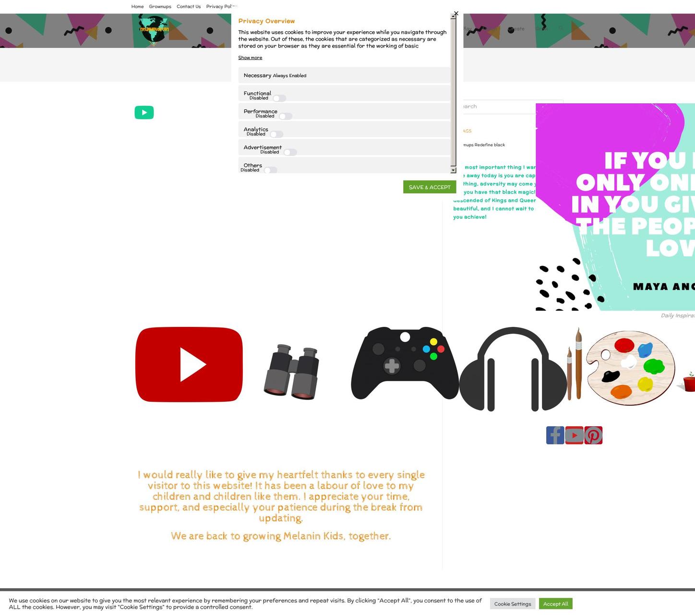Click Show more in Privacy Overview
695x616 pixels.
tap(250, 58)
